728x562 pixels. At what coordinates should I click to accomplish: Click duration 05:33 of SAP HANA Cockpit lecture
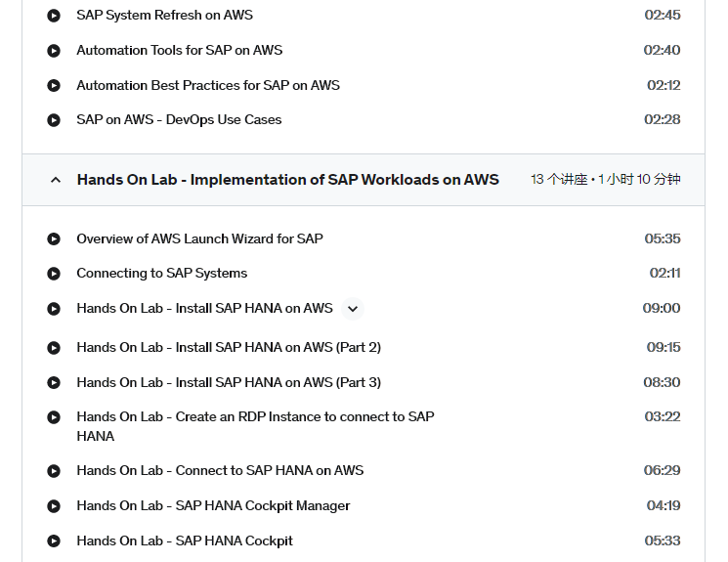(663, 540)
